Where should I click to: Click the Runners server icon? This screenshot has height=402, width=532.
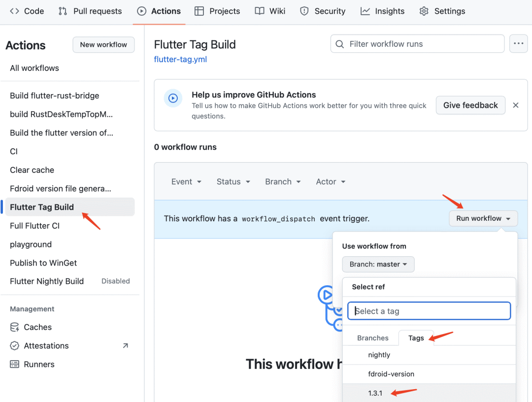point(15,365)
